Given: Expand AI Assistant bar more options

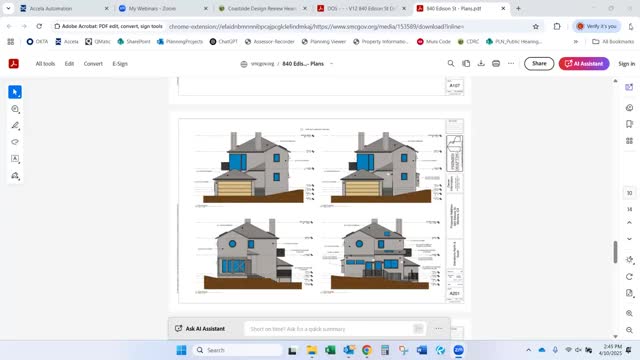Looking at the screenshot, I should point(438,329).
